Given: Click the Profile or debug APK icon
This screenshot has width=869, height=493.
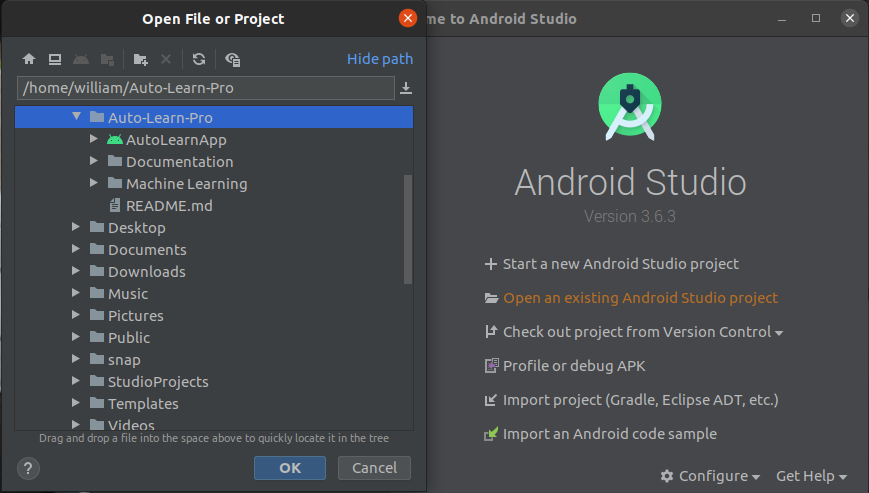Looking at the screenshot, I should [492, 366].
